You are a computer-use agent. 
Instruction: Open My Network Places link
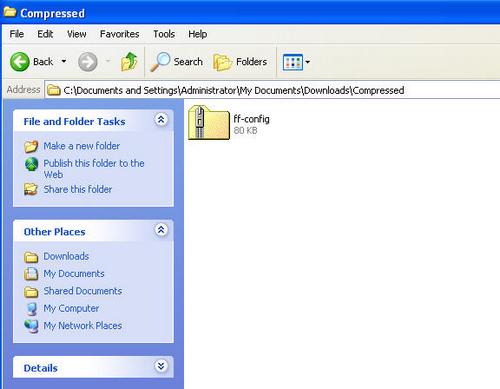pos(83,326)
